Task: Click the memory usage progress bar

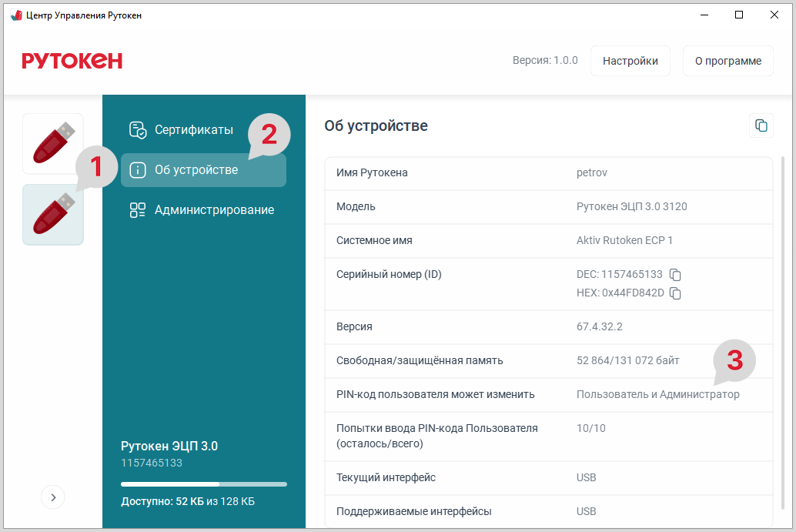Action: [x=203, y=484]
